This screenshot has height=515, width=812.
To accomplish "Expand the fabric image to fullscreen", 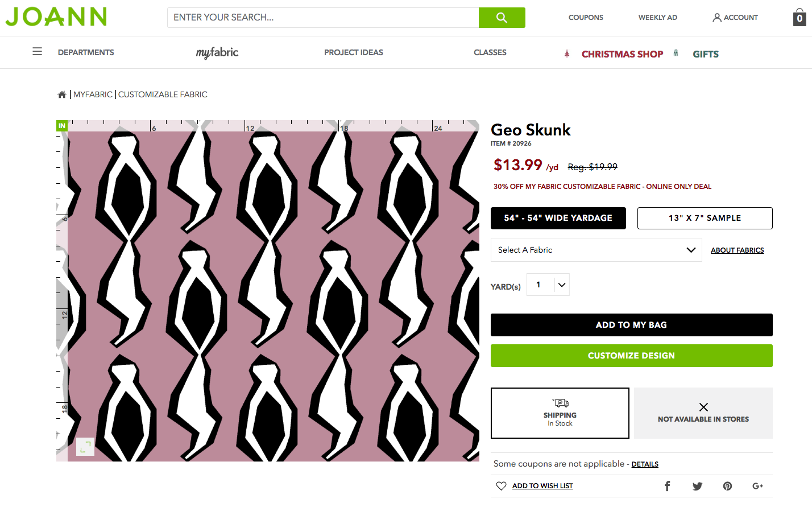I will click(x=85, y=447).
